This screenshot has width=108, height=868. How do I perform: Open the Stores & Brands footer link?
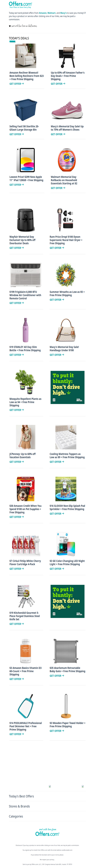[x=19, y=806]
